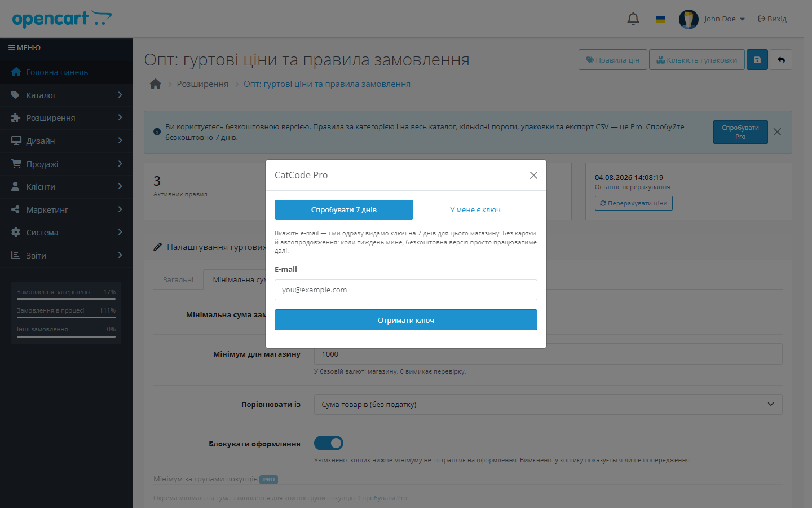Expand the Клієнти menu chevron
Screen dimensions: 812x508
pyautogui.click(x=120, y=186)
